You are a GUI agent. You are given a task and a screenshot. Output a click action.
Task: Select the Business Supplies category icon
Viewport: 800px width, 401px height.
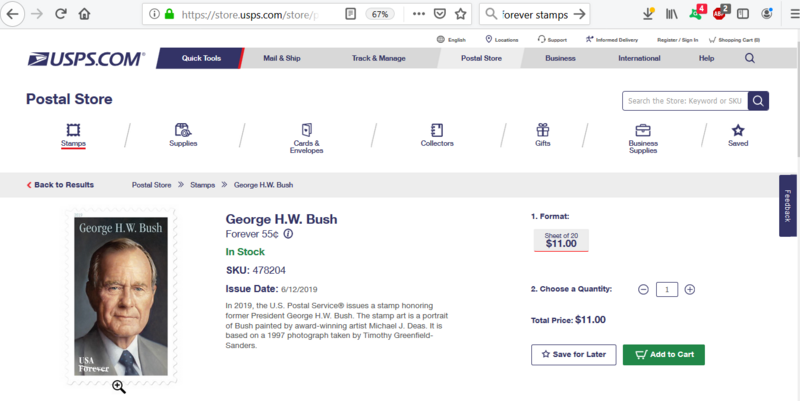[x=643, y=138]
